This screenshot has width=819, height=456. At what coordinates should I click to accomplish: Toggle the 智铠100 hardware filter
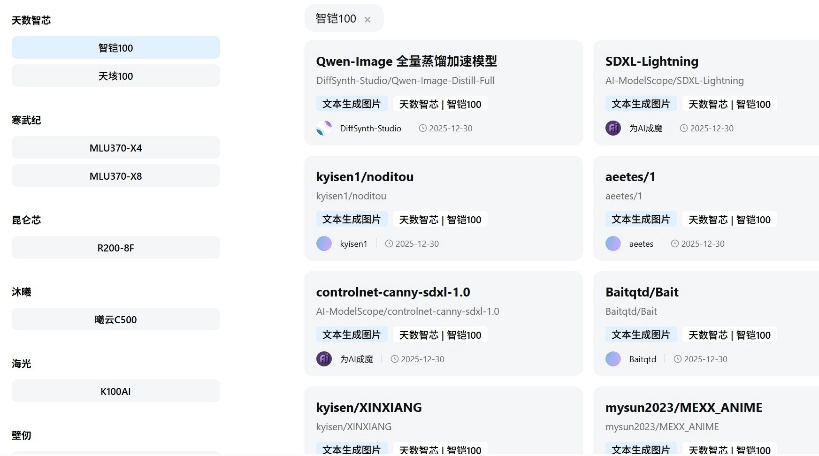(116, 48)
